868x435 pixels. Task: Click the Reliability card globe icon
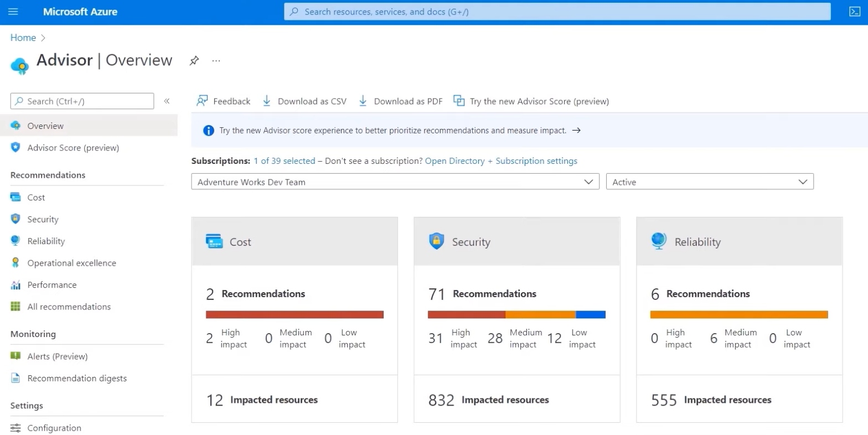point(659,241)
